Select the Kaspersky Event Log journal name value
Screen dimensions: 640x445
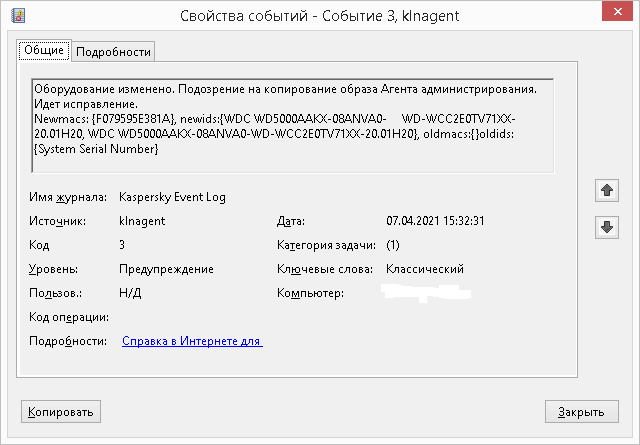click(x=172, y=197)
